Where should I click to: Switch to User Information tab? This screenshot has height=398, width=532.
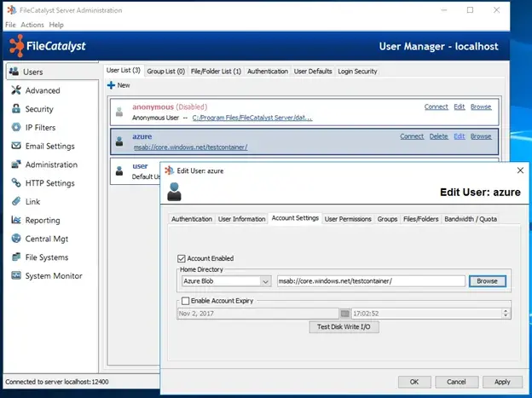241,219
